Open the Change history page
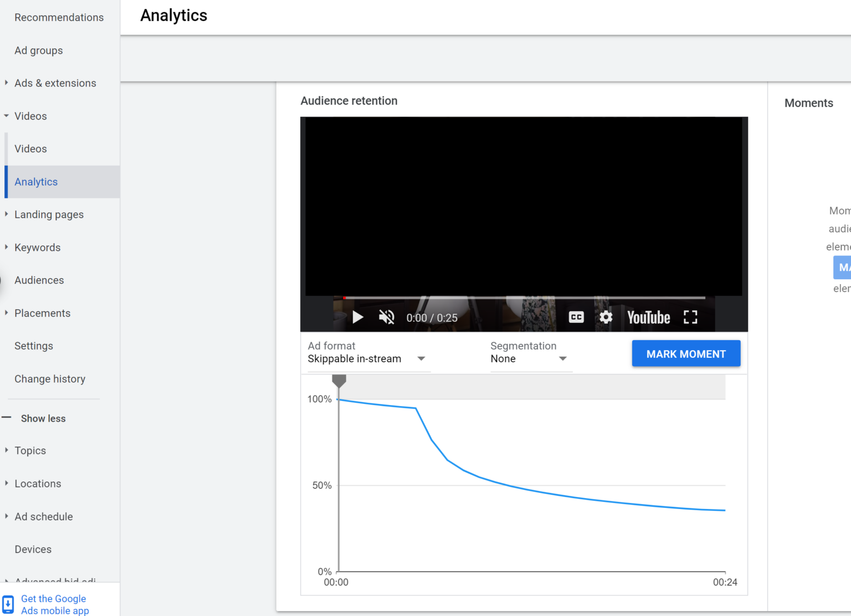Image resolution: width=851 pixels, height=616 pixels. pyautogui.click(x=50, y=379)
